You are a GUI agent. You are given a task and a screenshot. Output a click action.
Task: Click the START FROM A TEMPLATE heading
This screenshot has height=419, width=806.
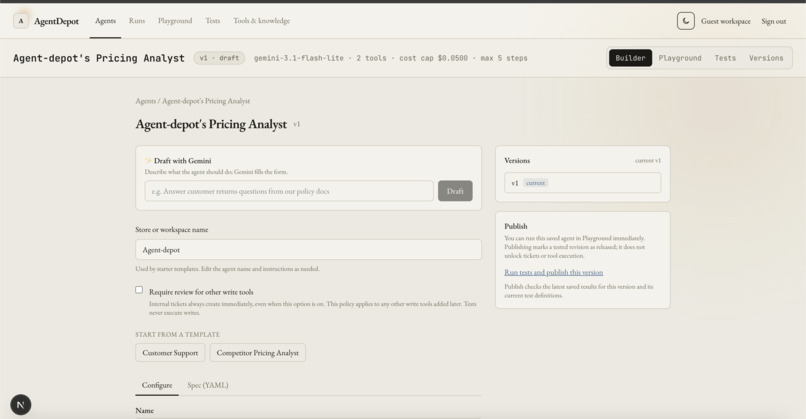point(177,334)
